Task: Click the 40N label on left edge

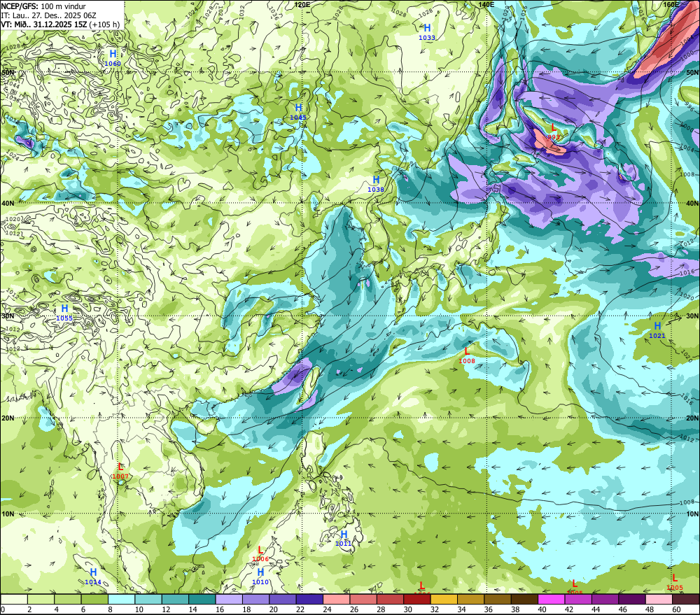Action: pos(8,203)
